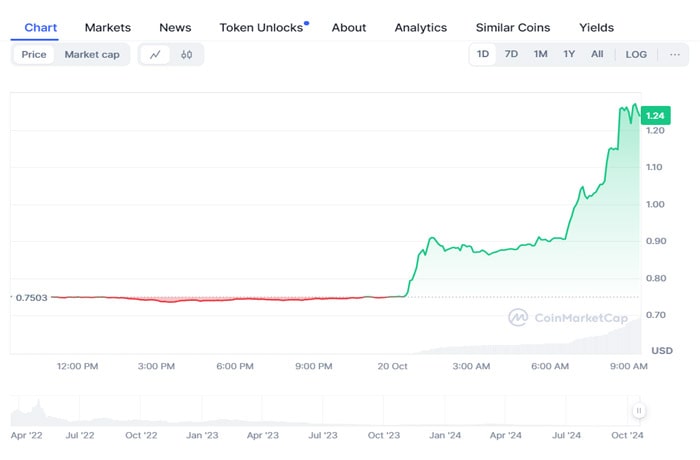Switch to candlestick chart icon
Image resolution: width=700 pixels, height=460 pixels.
[187, 54]
